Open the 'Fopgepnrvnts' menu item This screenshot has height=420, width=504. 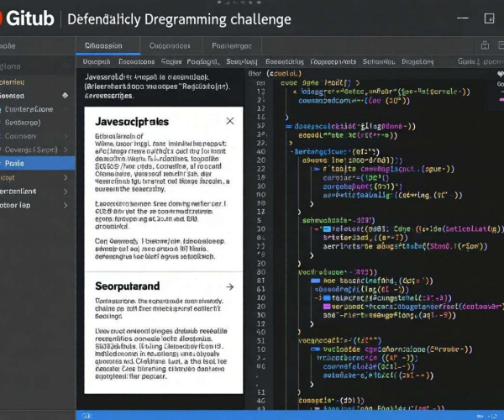click(x=333, y=61)
